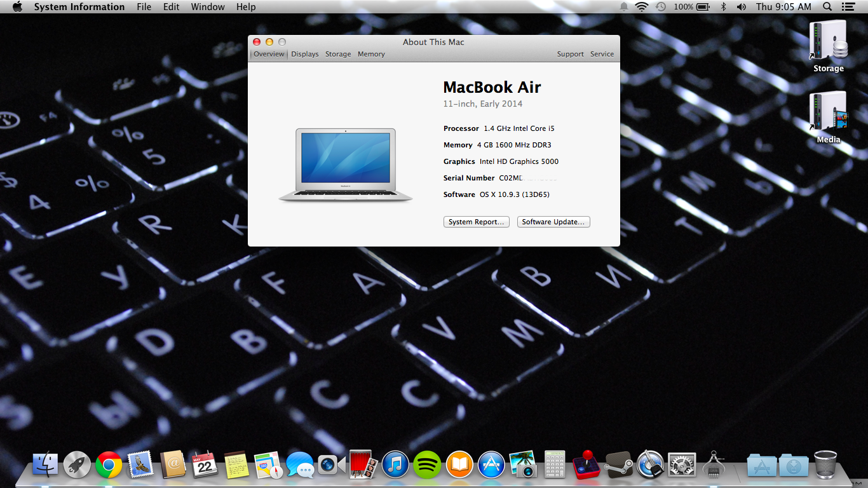Viewport: 868px width, 488px height.
Task: Click the battery 100% status icon
Action: 692,7
